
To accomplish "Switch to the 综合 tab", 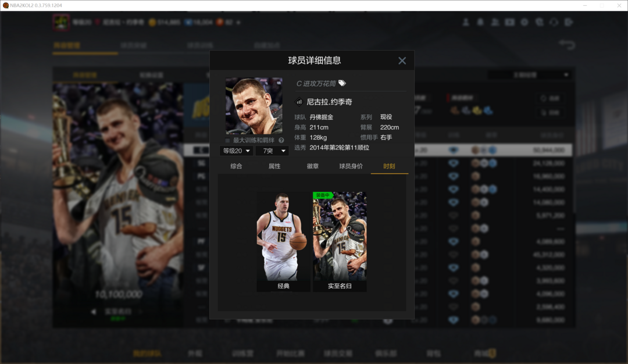I will pos(236,166).
